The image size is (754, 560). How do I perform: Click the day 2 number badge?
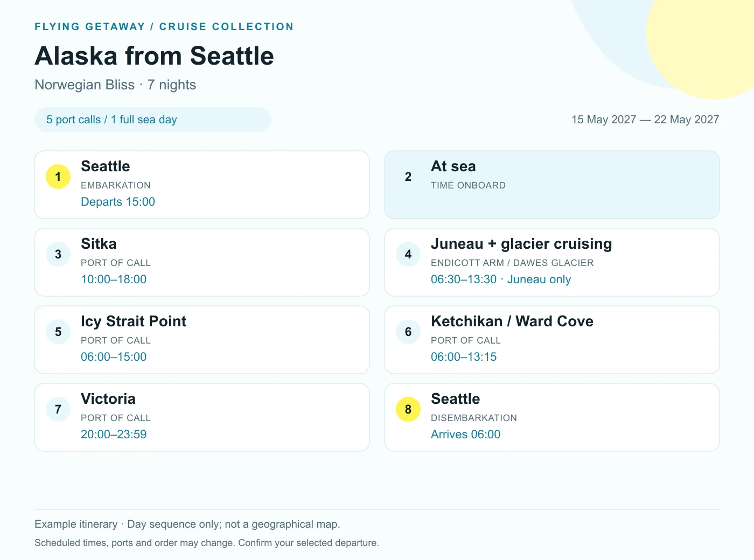pyautogui.click(x=408, y=177)
